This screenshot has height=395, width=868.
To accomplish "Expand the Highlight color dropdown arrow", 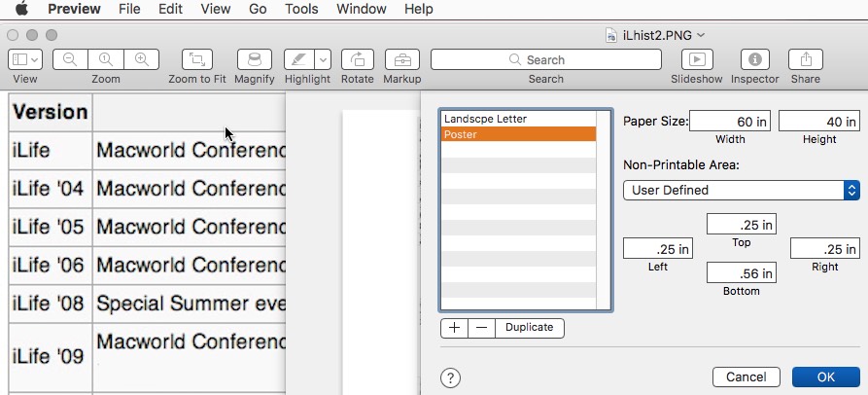I will [323, 59].
